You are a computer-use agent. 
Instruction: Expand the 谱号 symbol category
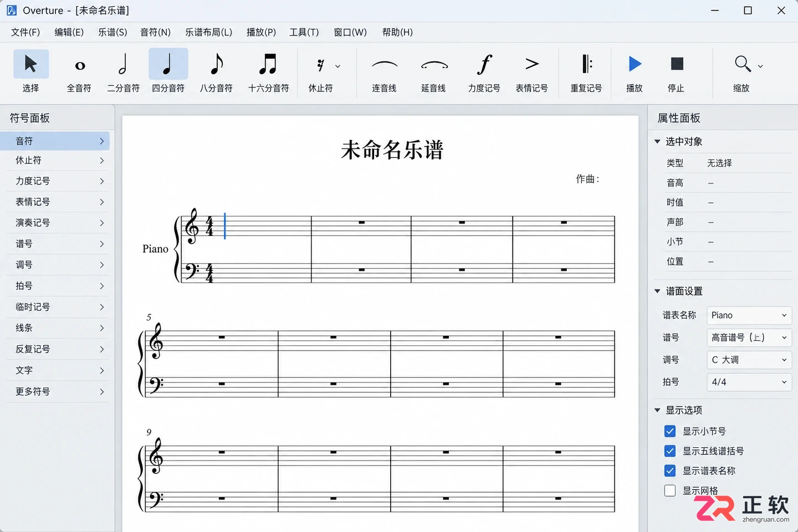tap(58, 244)
